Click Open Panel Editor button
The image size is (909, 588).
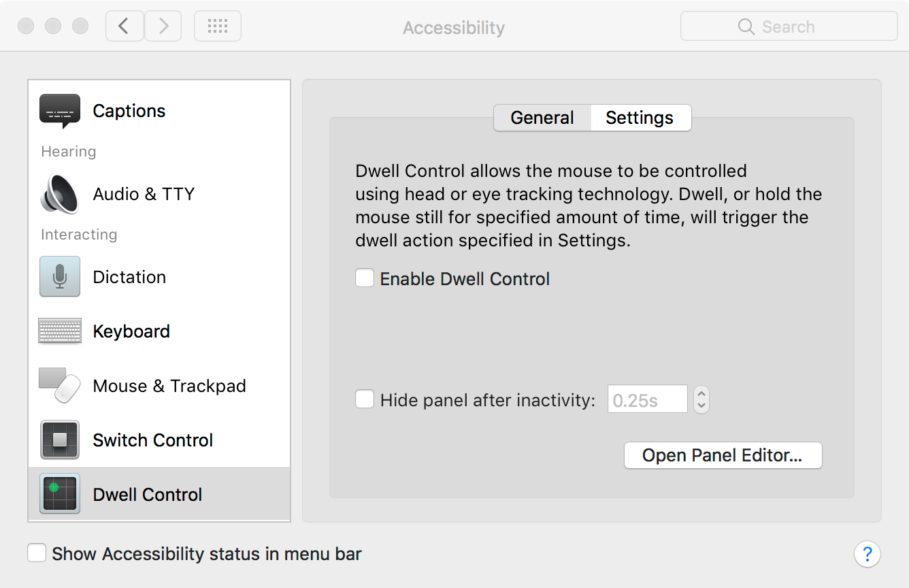(723, 455)
